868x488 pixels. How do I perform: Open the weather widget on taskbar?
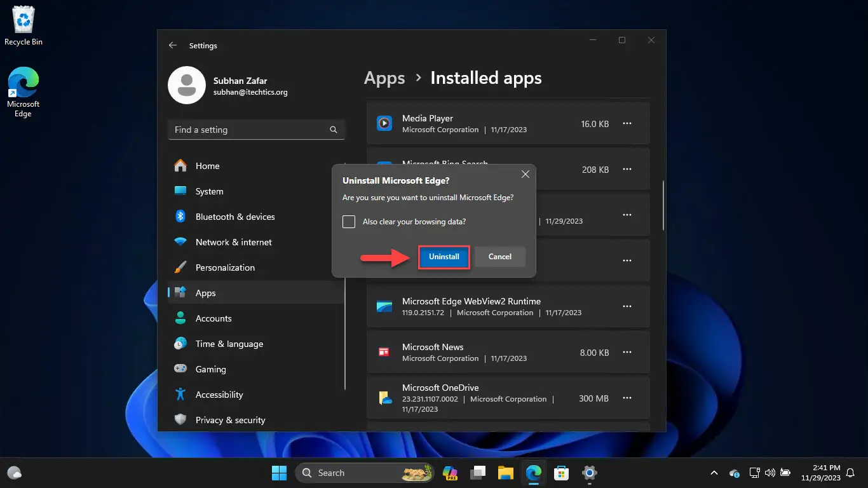point(15,473)
